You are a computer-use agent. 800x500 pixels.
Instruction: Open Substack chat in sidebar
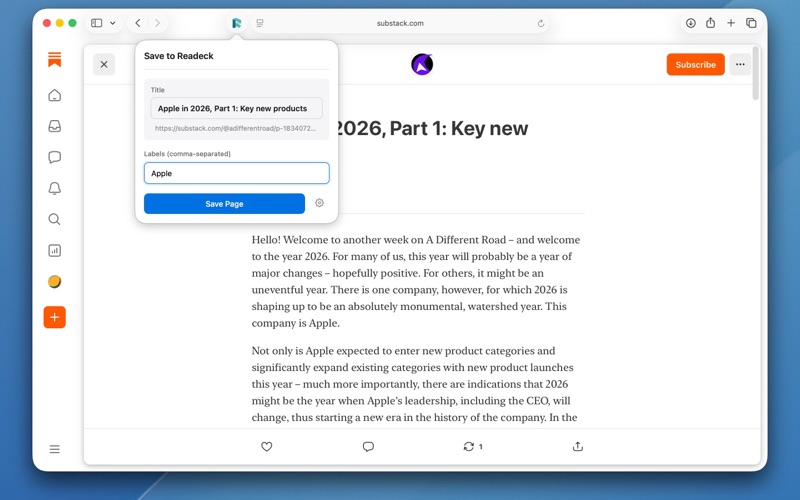pos(55,157)
